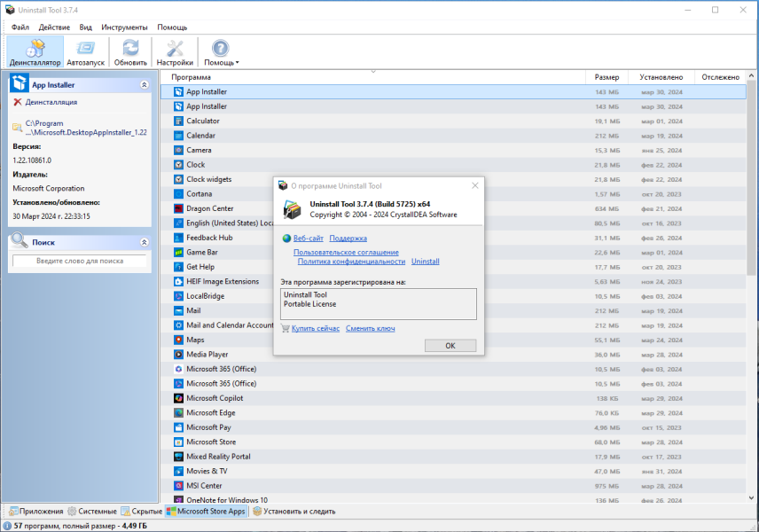Select the LocalBridge icon
This screenshot has height=532, width=759.
178,296
